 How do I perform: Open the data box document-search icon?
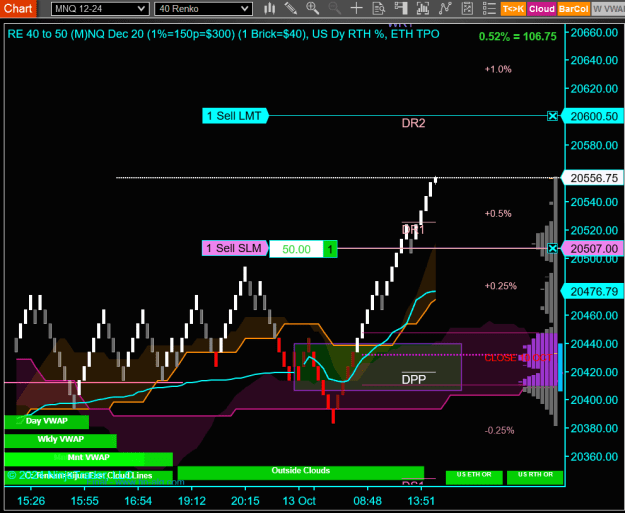(x=378, y=8)
